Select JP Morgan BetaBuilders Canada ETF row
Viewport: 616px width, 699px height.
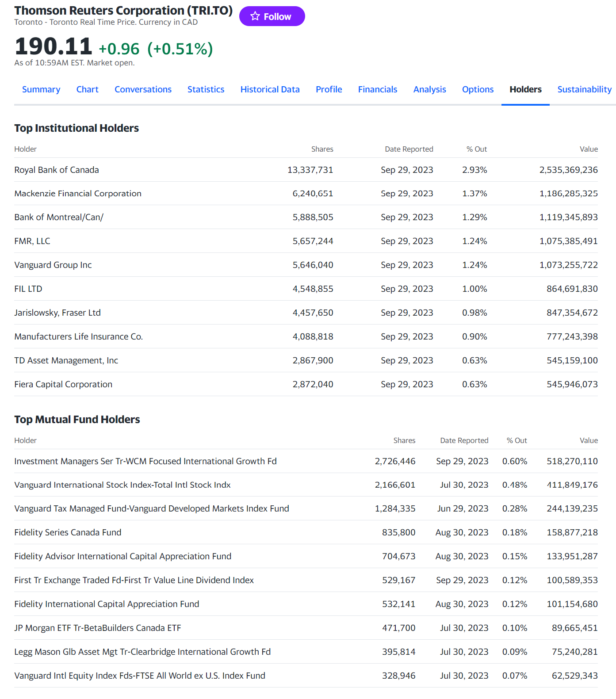[x=98, y=628]
